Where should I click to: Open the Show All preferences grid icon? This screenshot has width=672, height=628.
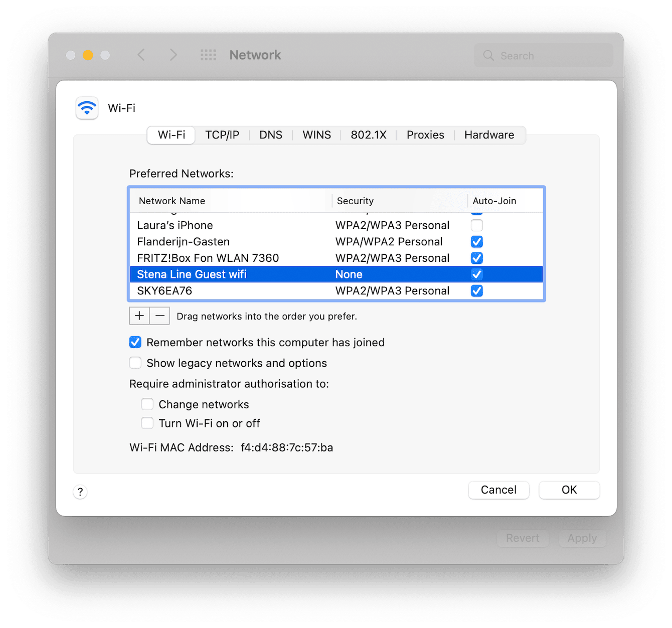pyautogui.click(x=208, y=55)
